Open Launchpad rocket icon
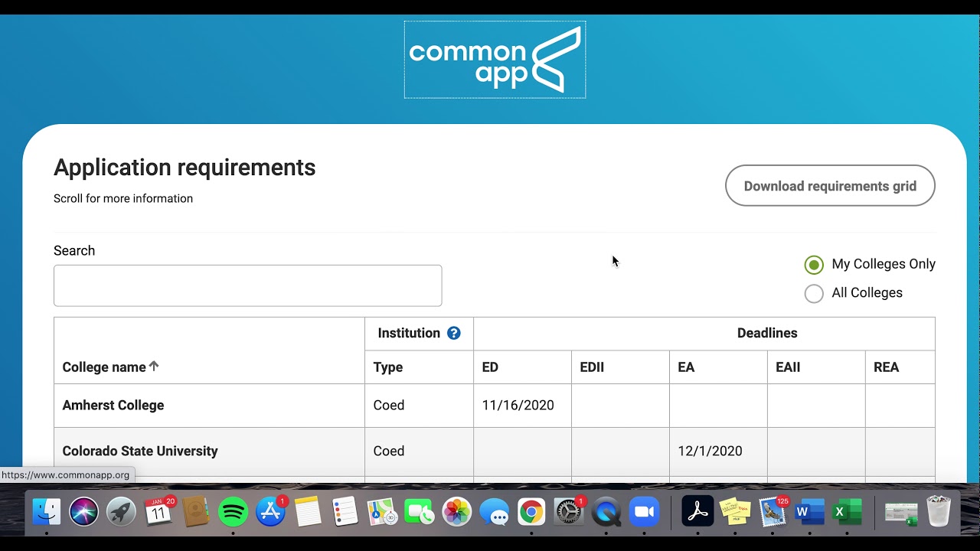The height and width of the screenshot is (551, 980). pos(121,511)
